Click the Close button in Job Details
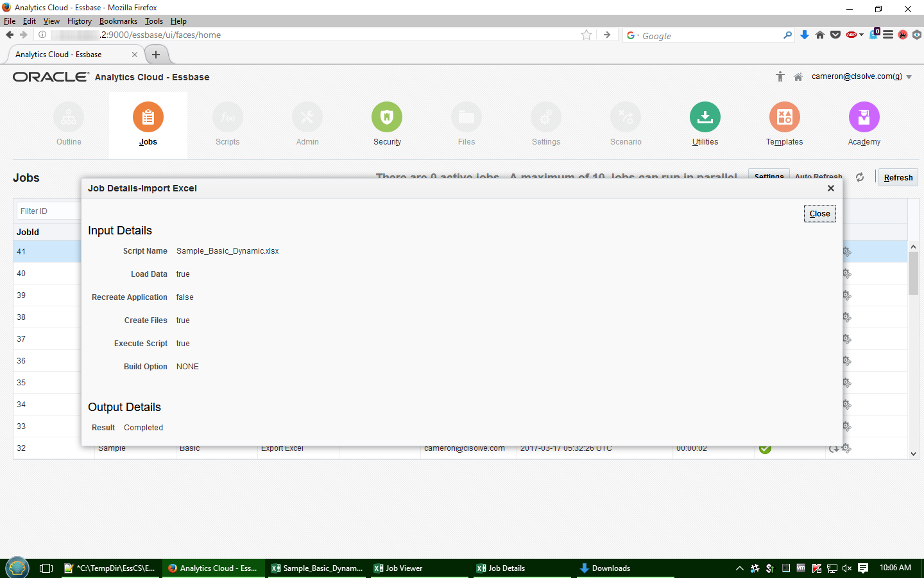 pyautogui.click(x=819, y=214)
